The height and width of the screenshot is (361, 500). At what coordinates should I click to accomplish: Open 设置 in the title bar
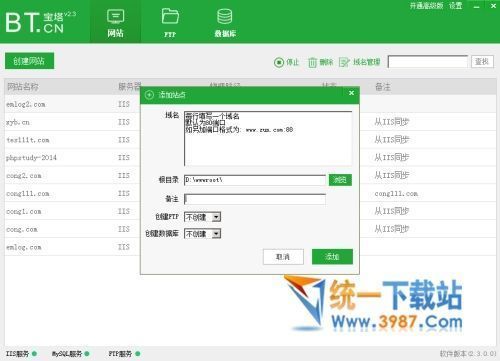[x=455, y=6]
